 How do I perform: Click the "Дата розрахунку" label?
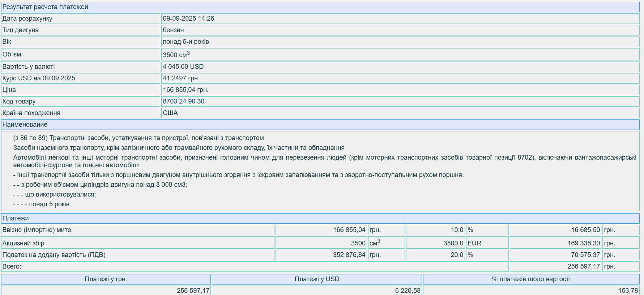pyautogui.click(x=27, y=18)
